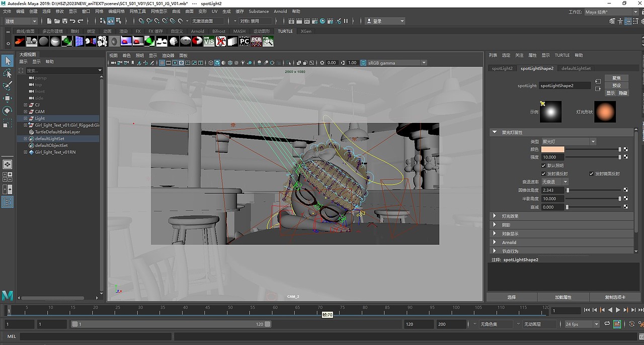The image size is (644, 345).
Task: Expand the CJ node in outliner
Action: coord(26,105)
